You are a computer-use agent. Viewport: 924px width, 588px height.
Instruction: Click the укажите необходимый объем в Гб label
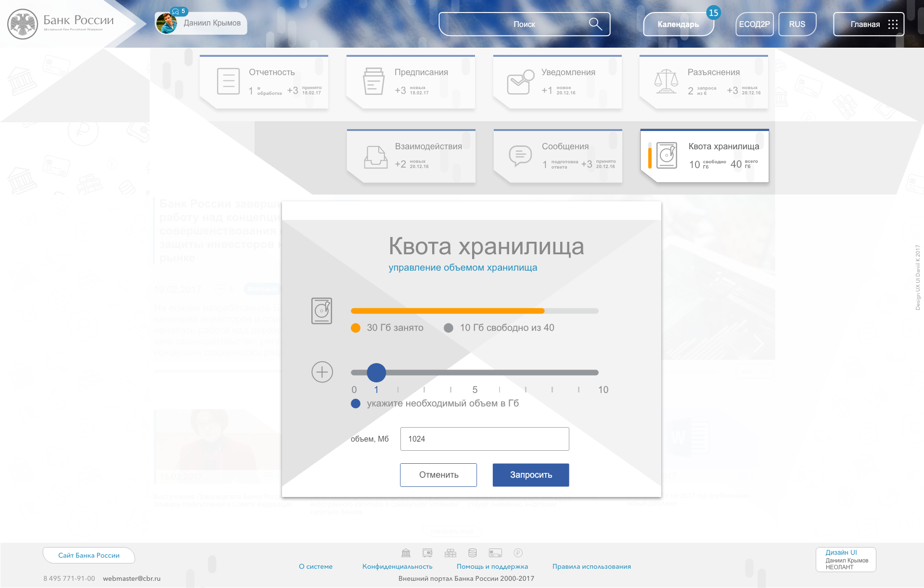[443, 404]
